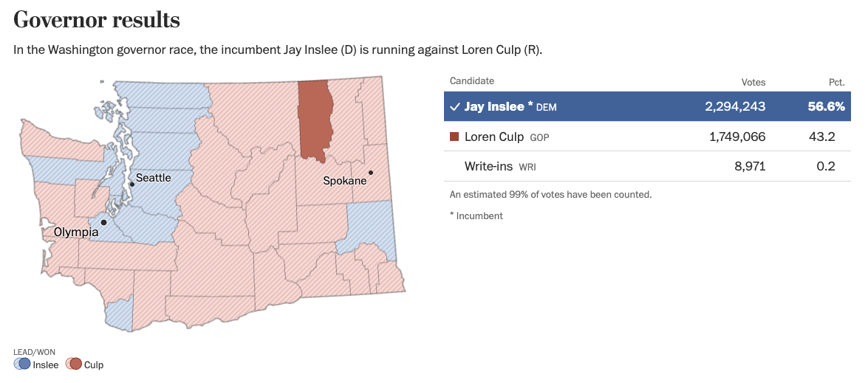Click the Candidate column header
The height and width of the screenshot is (383, 868).
[x=471, y=81]
